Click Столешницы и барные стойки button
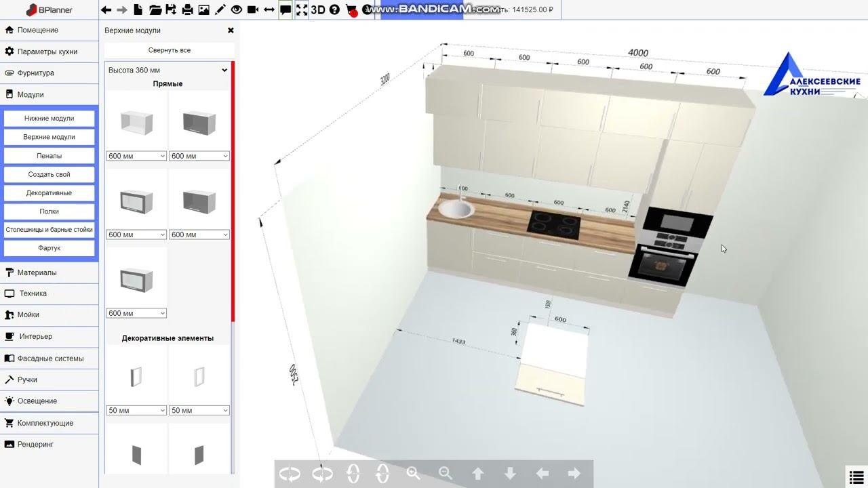The height and width of the screenshot is (488, 868). (x=49, y=230)
